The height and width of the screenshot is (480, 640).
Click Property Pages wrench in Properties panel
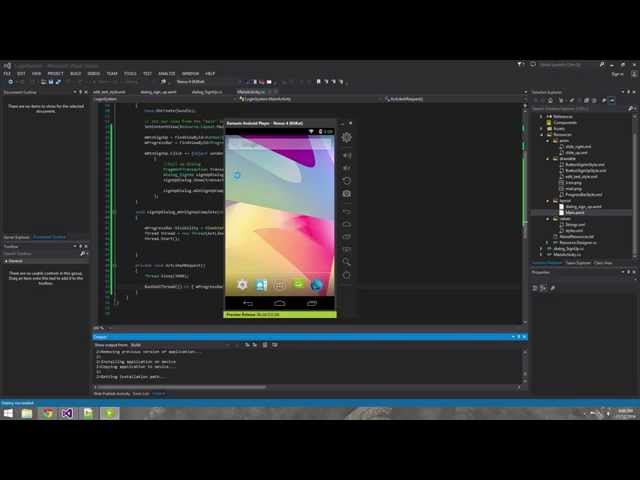pyautogui.click(x=553, y=288)
